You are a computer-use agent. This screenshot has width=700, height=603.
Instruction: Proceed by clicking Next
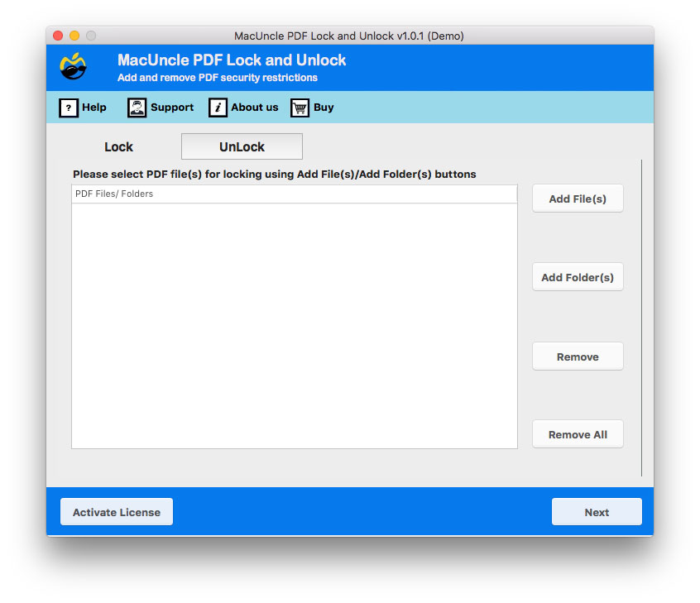(597, 511)
